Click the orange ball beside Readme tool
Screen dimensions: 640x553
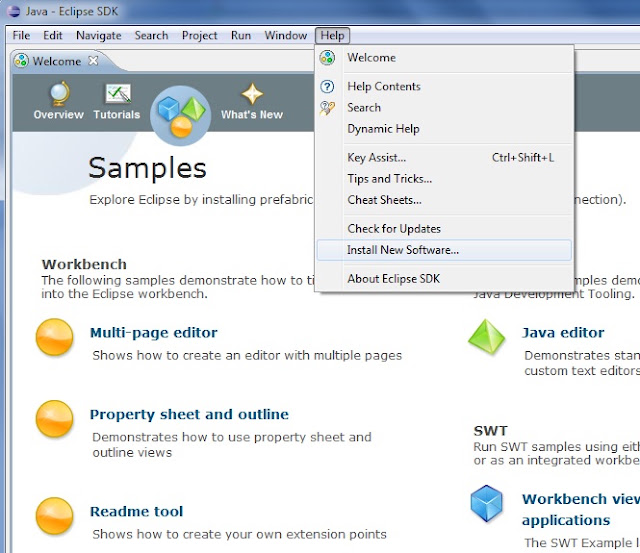pyautogui.click(x=54, y=515)
